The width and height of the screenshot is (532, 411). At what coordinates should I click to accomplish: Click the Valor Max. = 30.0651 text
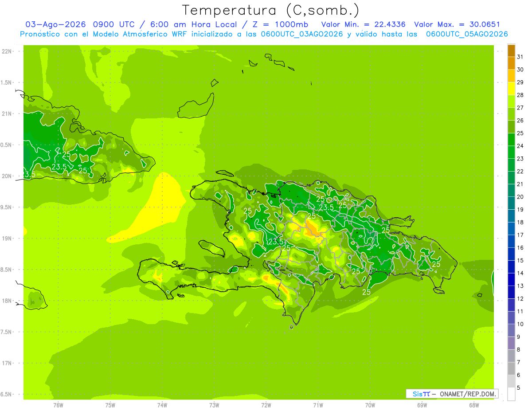[x=457, y=24]
